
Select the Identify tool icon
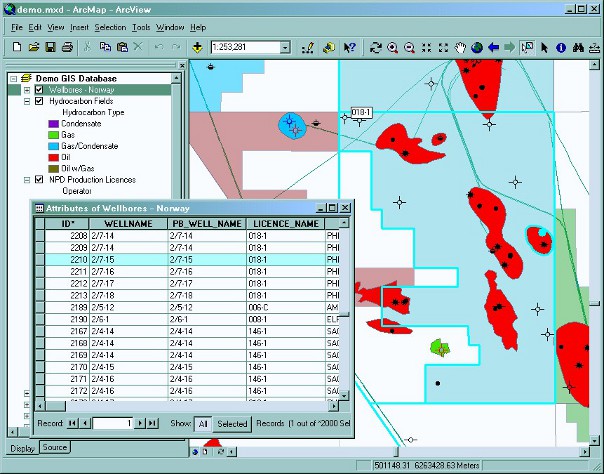click(x=560, y=47)
